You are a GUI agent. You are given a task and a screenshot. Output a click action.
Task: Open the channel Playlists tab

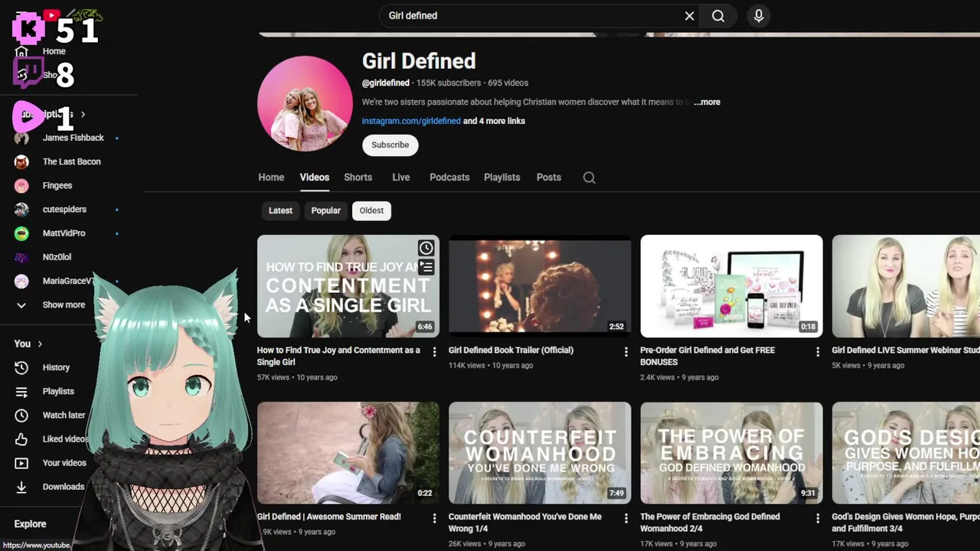tap(502, 178)
